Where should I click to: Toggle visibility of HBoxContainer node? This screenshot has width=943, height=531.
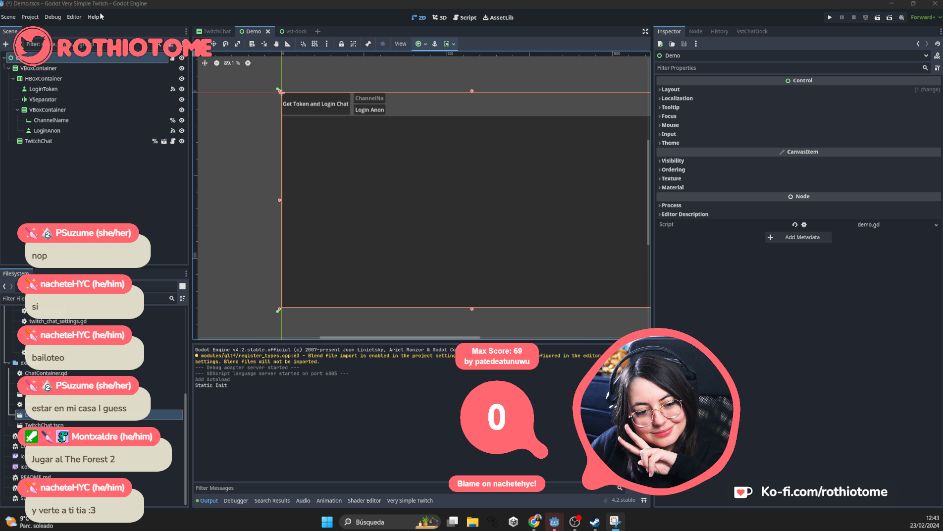point(182,79)
